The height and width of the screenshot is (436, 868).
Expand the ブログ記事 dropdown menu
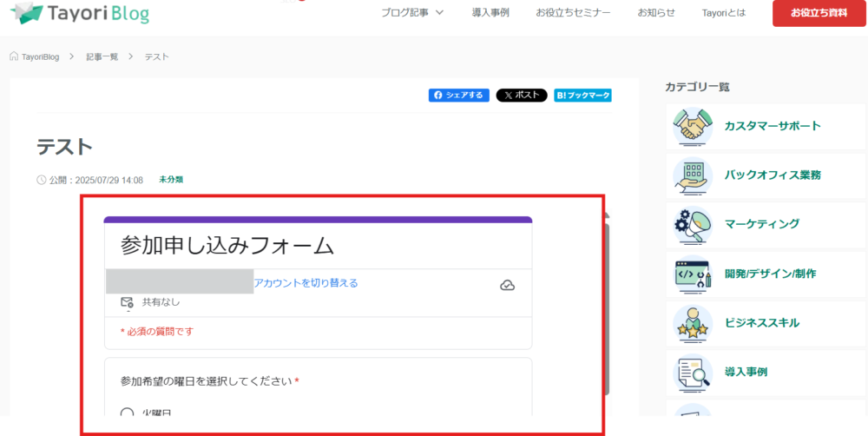pos(412,13)
